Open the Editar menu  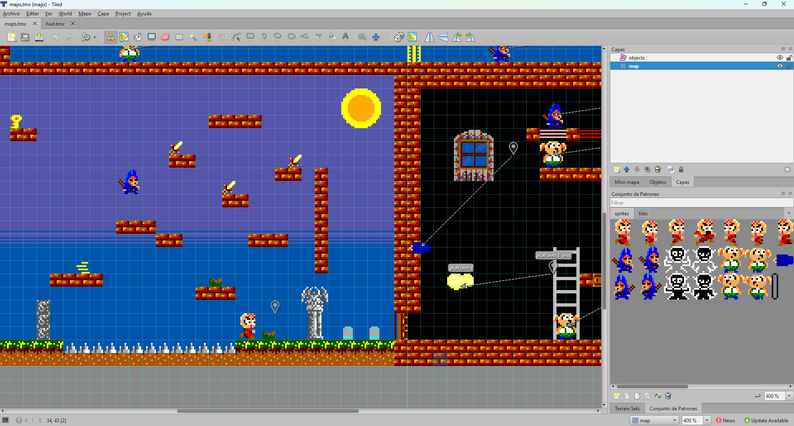point(33,14)
